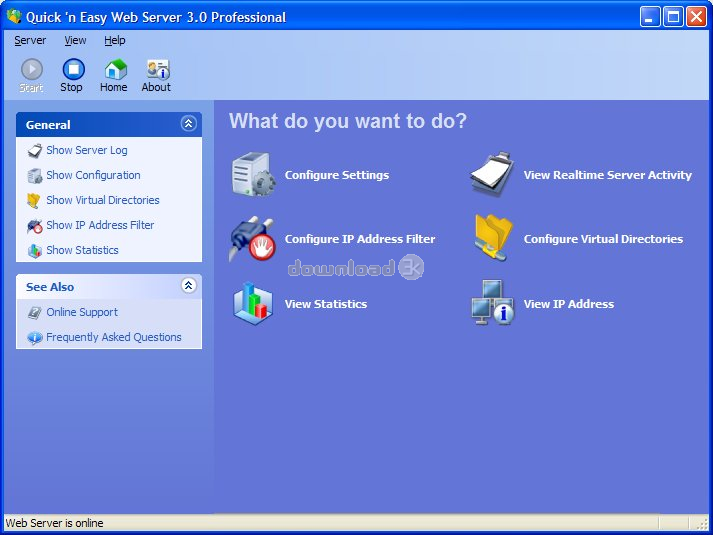This screenshot has height=535, width=713.
Task: Open the Frequently Asked Questions link
Action: coord(114,338)
